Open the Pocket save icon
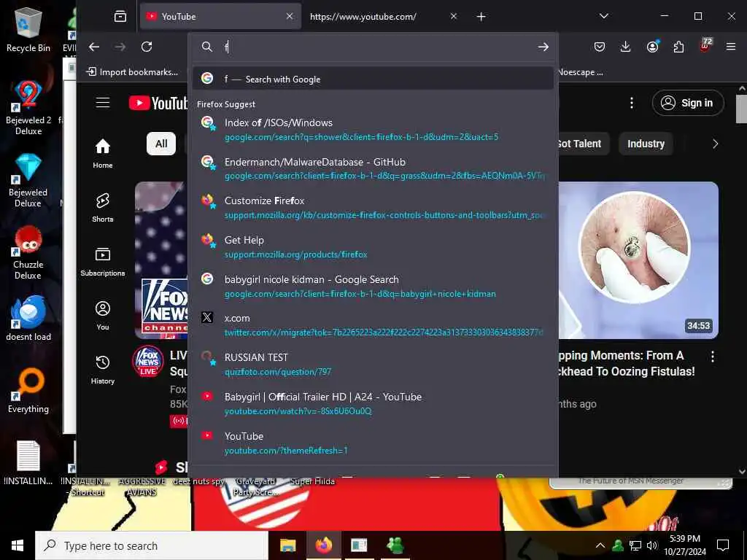The width and height of the screenshot is (747, 560). point(600,47)
